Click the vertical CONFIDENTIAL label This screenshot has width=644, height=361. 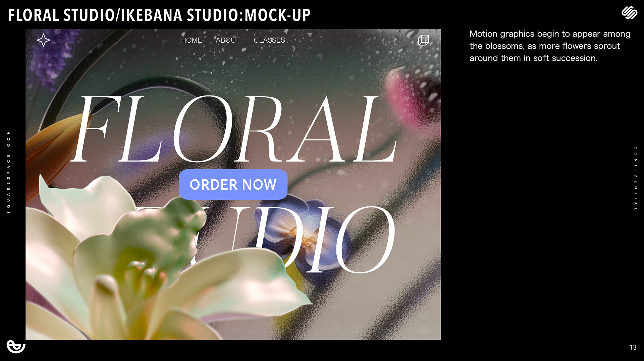635,178
